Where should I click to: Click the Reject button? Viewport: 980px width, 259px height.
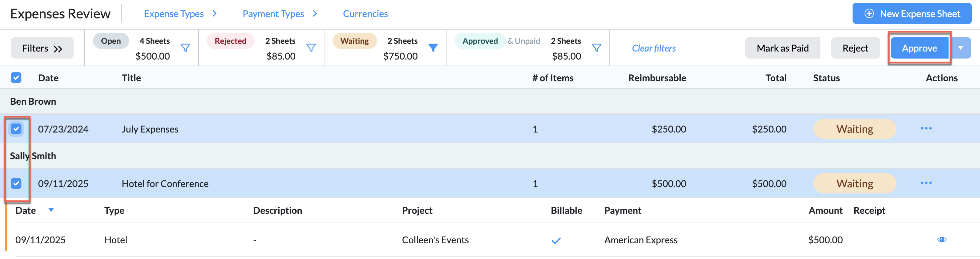855,48
